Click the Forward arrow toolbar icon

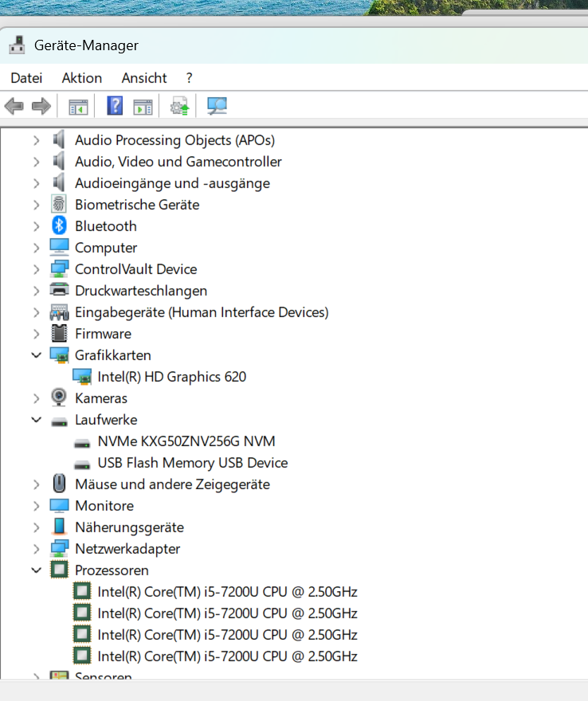point(41,107)
